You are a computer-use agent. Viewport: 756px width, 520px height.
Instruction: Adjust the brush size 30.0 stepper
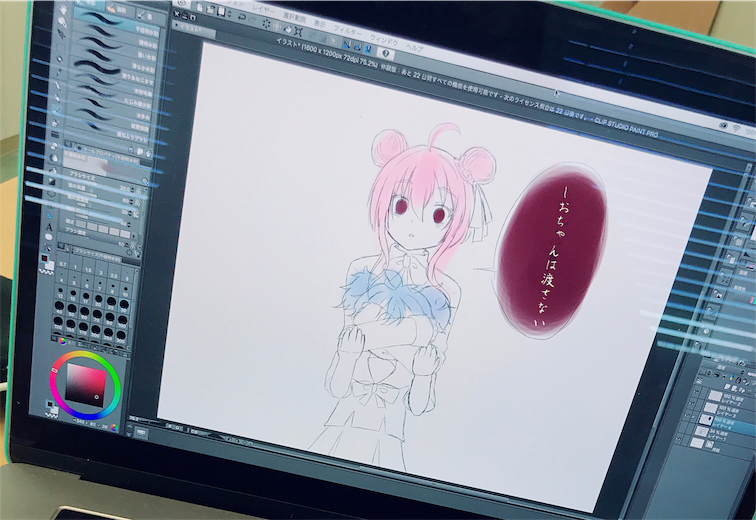point(133,189)
